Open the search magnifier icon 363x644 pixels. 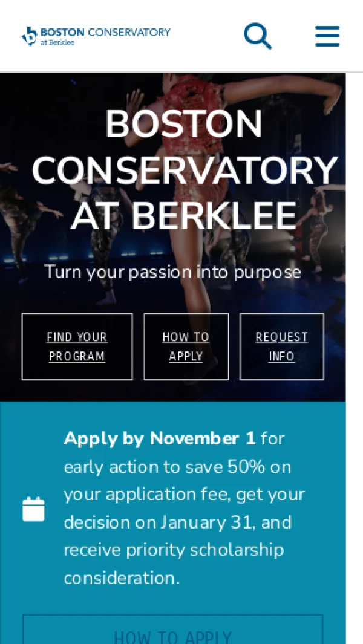pyautogui.click(x=257, y=36)
